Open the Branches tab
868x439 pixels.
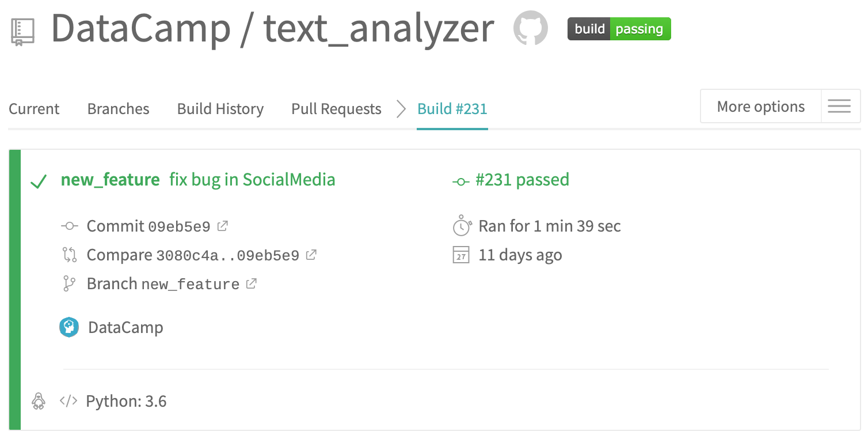(118, 109)
